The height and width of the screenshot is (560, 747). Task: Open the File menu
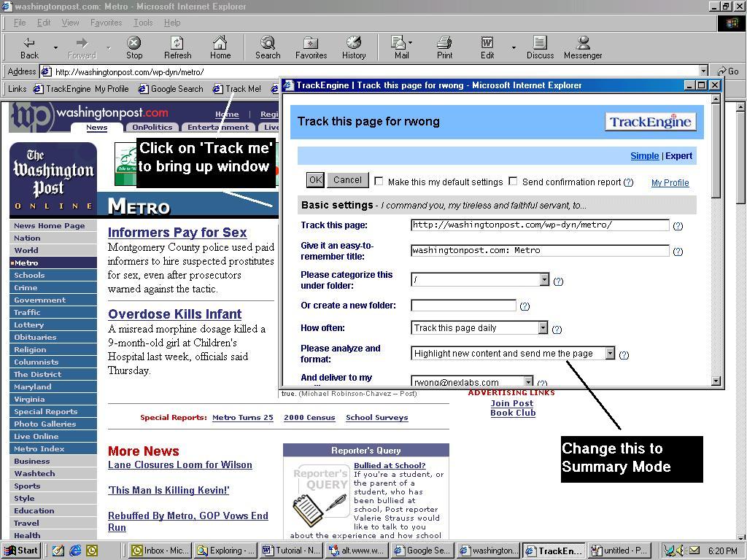tap(20, 23)
